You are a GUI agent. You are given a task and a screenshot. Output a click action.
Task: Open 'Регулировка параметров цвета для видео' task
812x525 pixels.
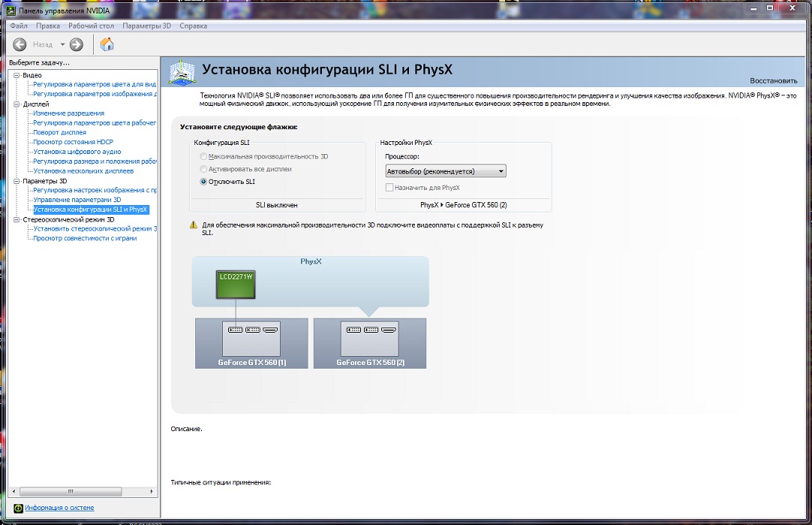pyautogui.click(x=95, y=84)
